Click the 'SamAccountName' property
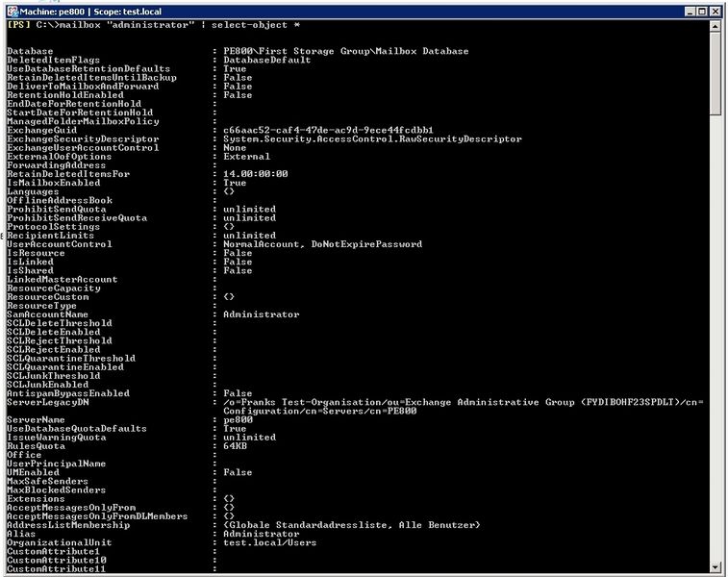728x577 pixels. [47, 314]
